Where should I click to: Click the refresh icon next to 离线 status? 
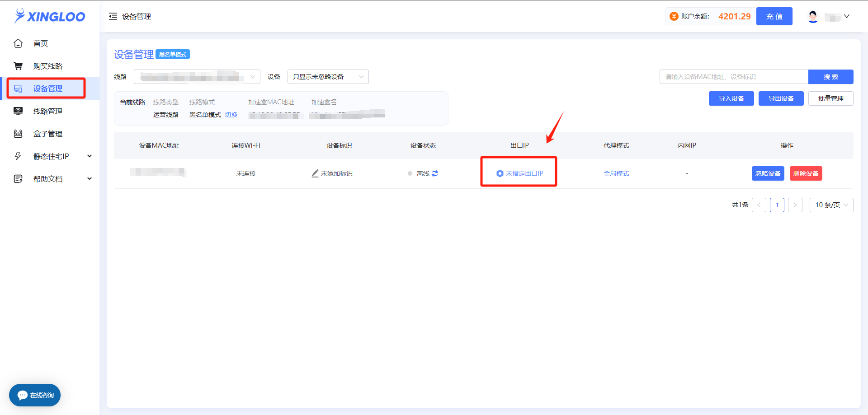click(435, 173)
